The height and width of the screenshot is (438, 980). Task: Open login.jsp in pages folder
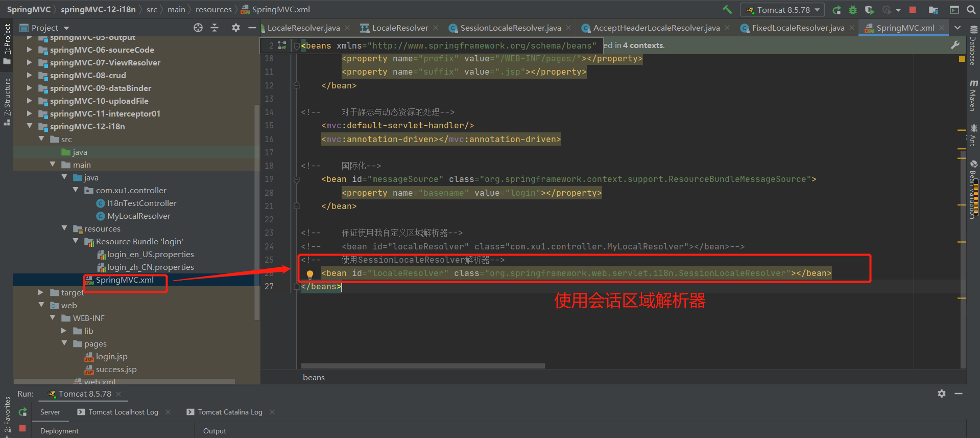(111, 356)
